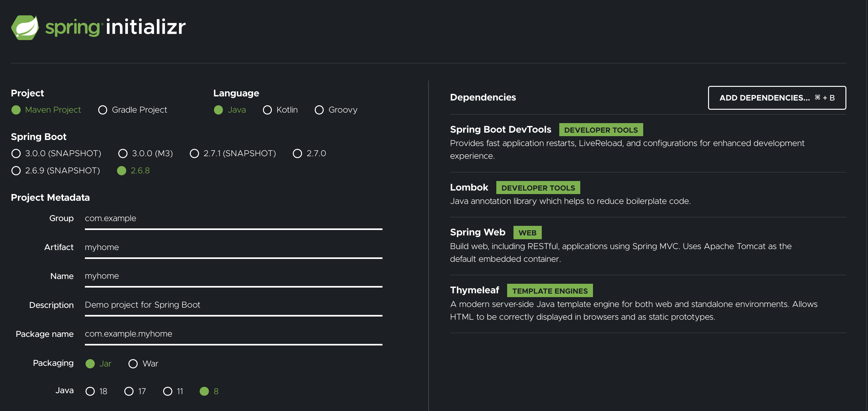Select Groovy language option
The image size is (868, 411).
pyautogui.click(x=319, y=110)
